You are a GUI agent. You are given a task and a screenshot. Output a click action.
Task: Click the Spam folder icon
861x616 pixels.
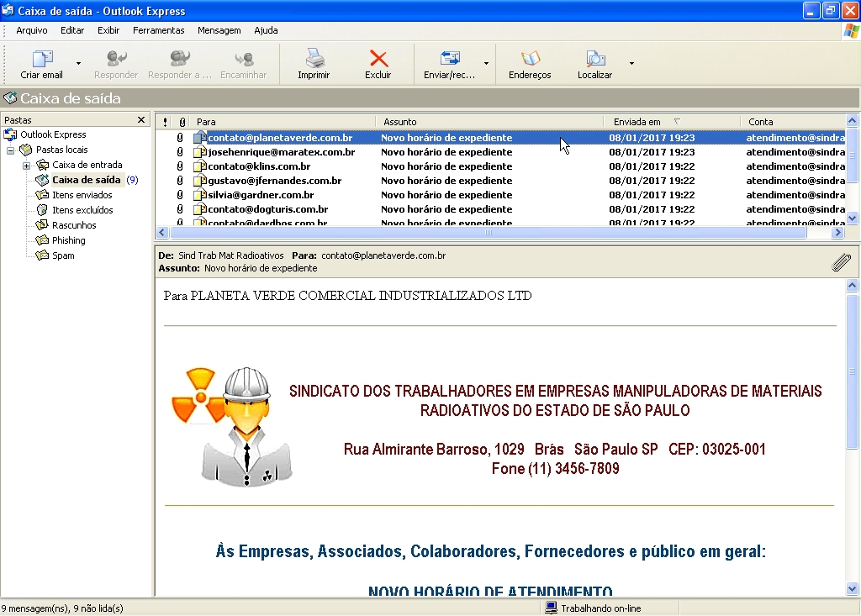pos(42,255)
